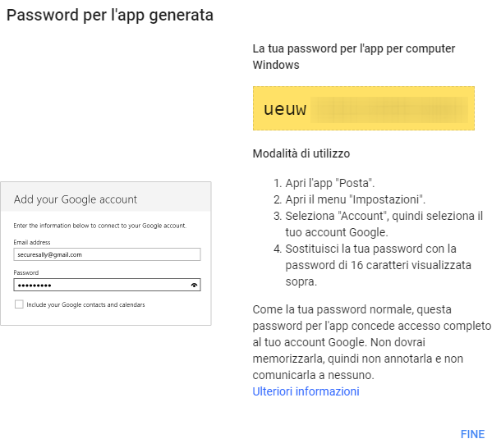Click the 'Add your Google account' header
Viewport: 501px width, 448px height.
click(x=75, y=199)
